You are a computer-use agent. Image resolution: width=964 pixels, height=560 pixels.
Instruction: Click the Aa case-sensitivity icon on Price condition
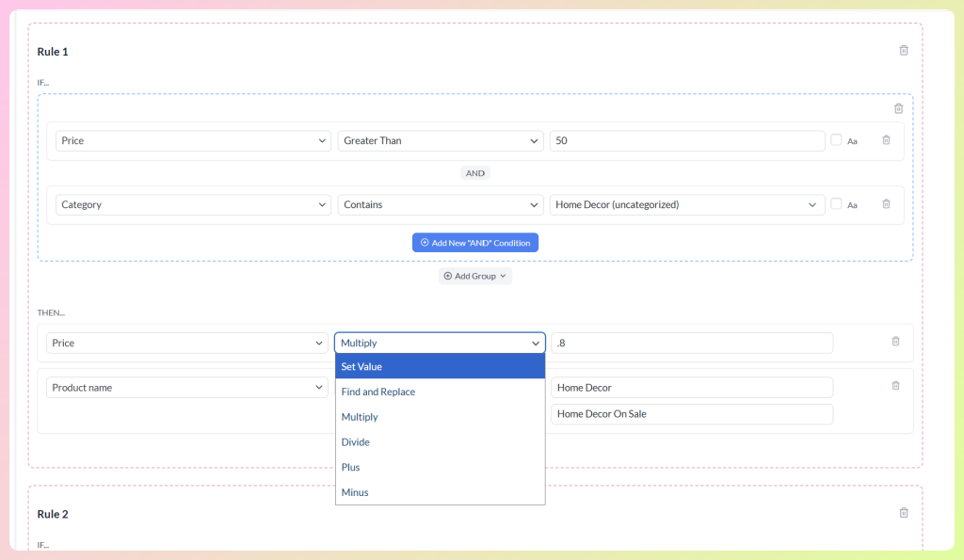pos(851,140)
